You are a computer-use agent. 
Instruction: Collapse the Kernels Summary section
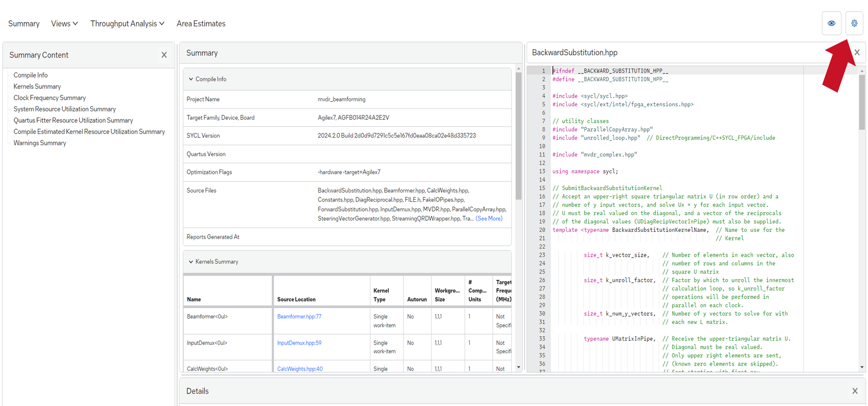pyautogui.click(x=191, y=262)
